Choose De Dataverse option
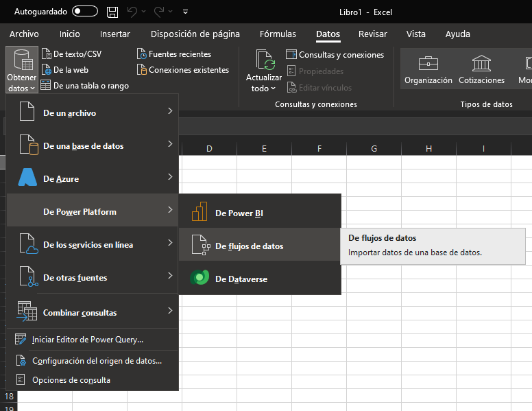This screenshot has height=411, width=532. pos(260,277)
